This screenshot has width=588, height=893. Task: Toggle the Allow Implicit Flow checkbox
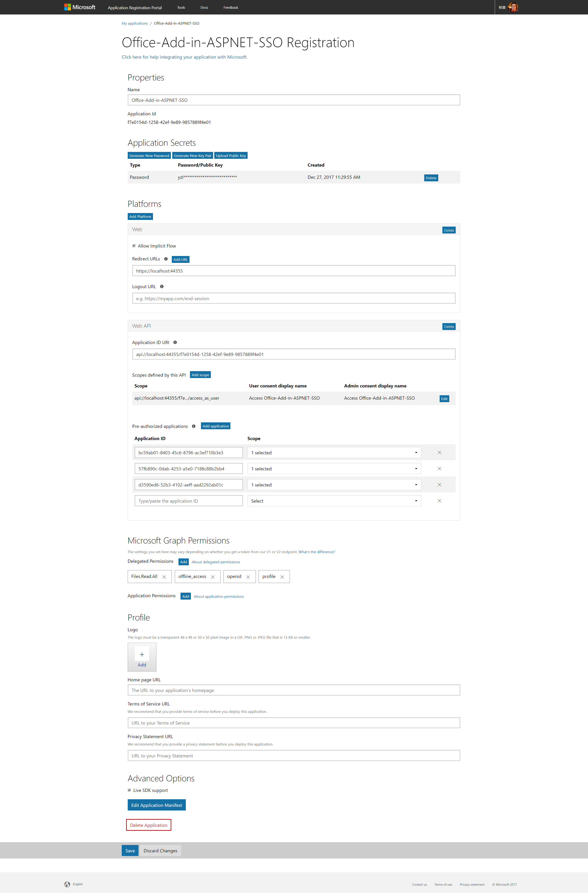[134, 246]
